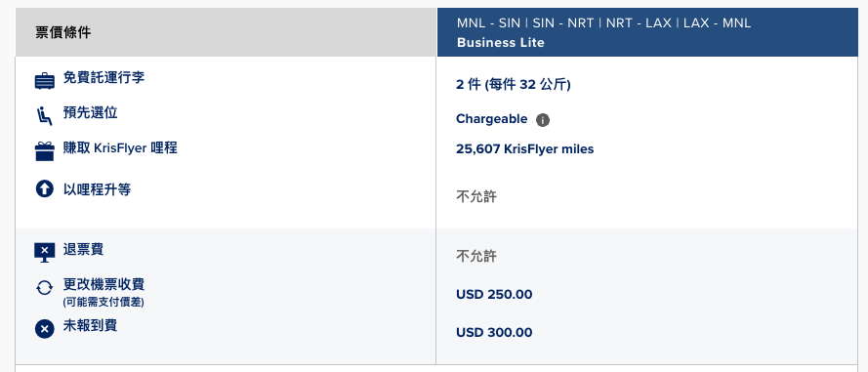
Task: Click the upward arrow upgrade icon
Action: click(x=44, y=189)
